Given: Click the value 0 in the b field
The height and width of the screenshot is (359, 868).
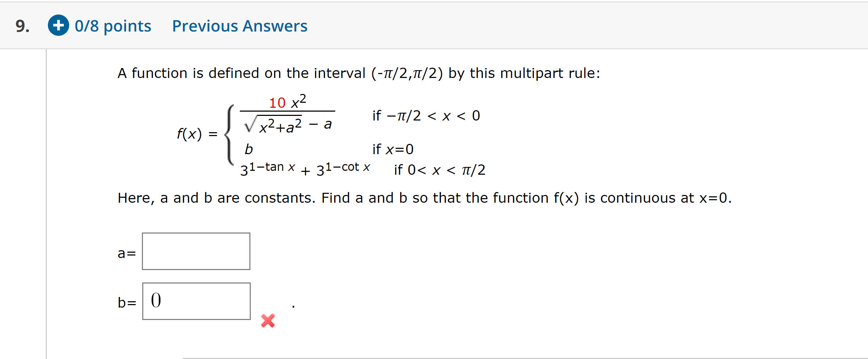Looking at the screenshot, I should tap(155, 301).
